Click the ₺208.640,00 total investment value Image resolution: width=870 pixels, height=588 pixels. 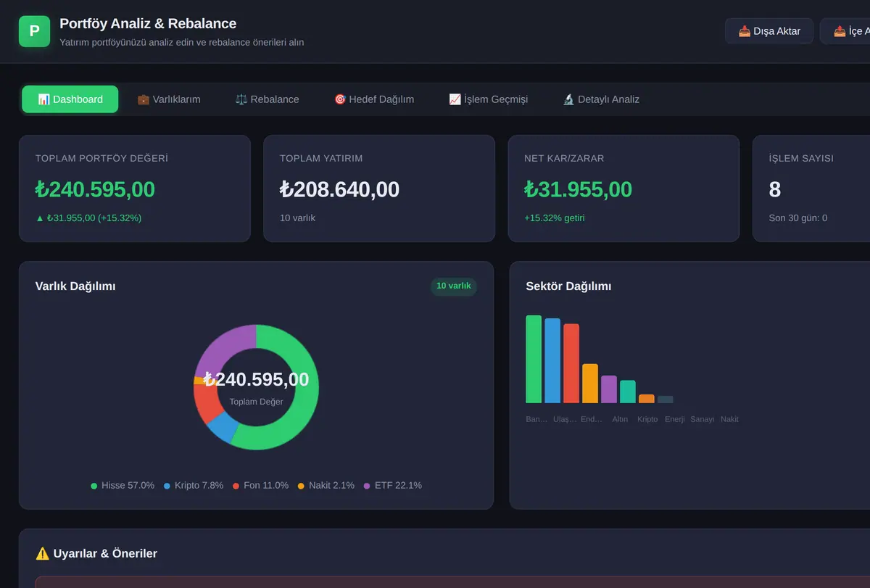pyautogui.click(x=339, y=189)
